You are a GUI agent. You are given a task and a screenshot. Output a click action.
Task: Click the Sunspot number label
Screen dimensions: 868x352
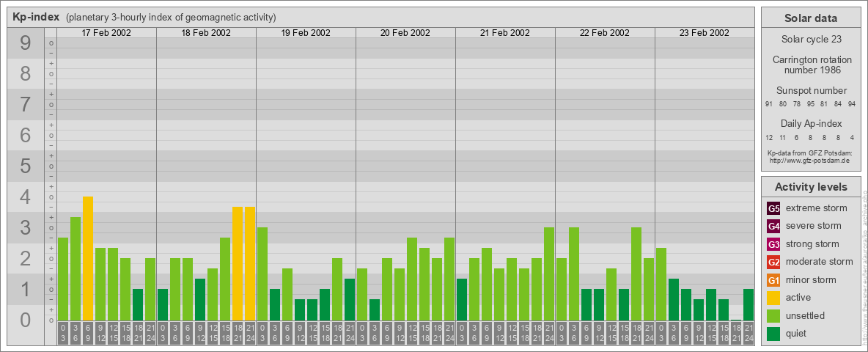point(811,91)
